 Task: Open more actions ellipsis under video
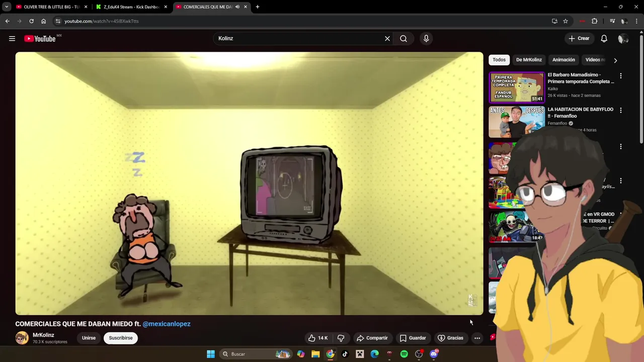pyautogui.click(x=477, y=338)
